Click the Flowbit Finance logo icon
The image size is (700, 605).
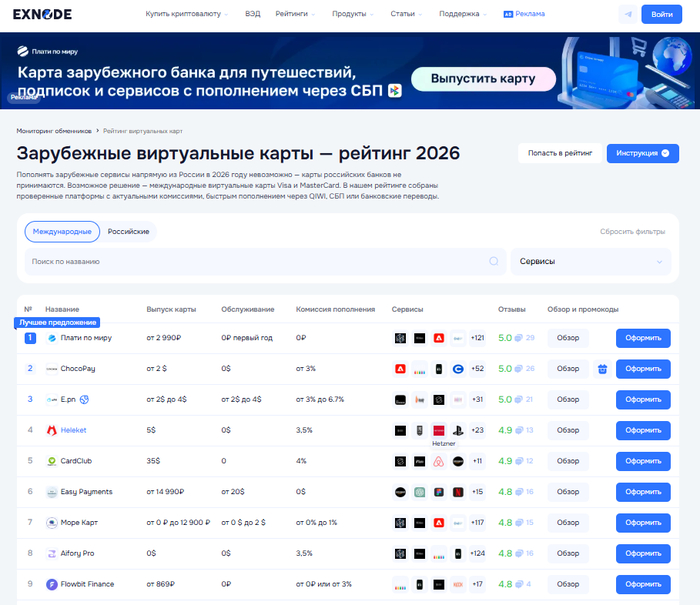(51, 584)
